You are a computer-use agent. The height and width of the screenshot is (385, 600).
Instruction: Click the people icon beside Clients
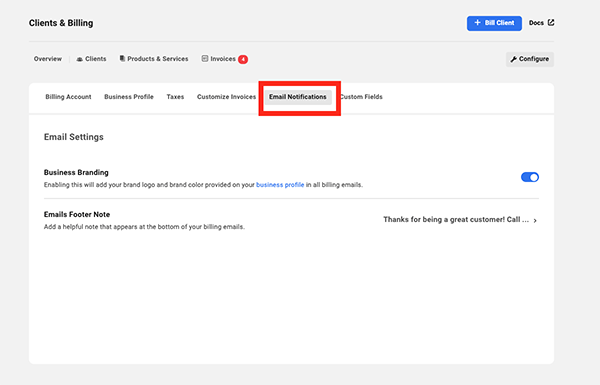point(80,59)
